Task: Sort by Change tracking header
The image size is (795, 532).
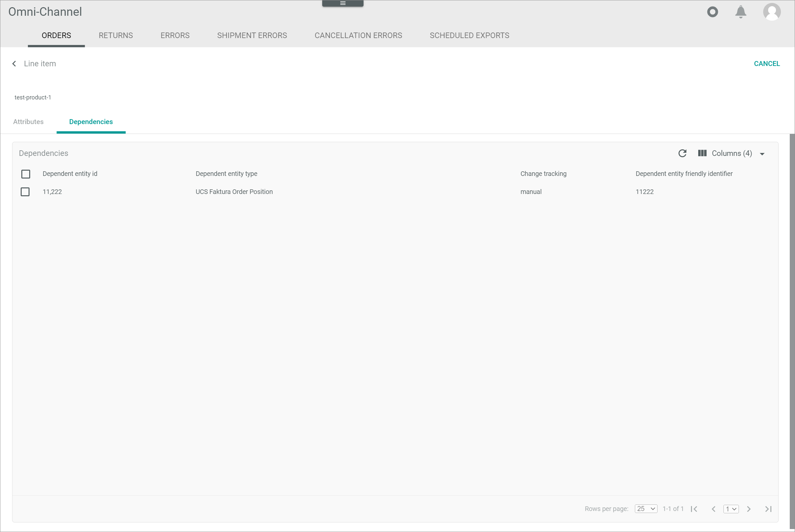Action: click(x=543, y=174)
